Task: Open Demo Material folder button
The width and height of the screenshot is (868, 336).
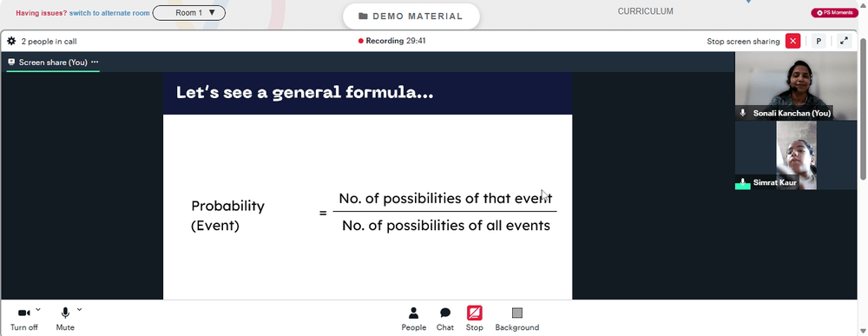Action: (411, 16)
